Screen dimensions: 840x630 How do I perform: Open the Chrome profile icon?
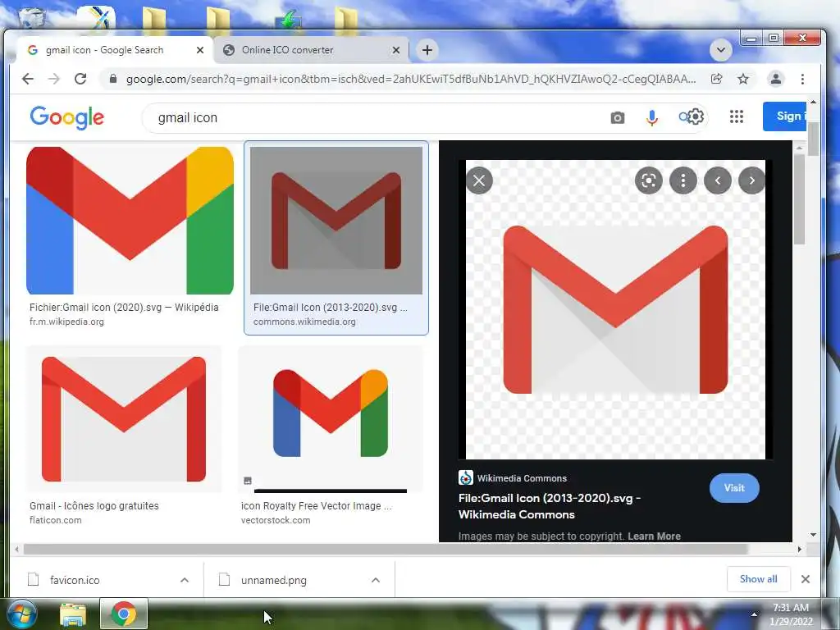pos(775,80)
